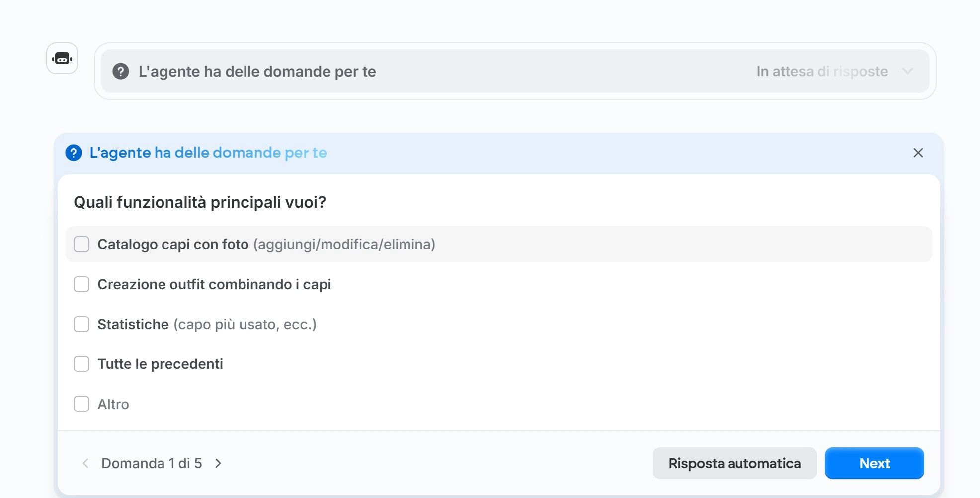Click the Catalogo capi con foto label text
The image size is (980, 498).
[173, 244]
